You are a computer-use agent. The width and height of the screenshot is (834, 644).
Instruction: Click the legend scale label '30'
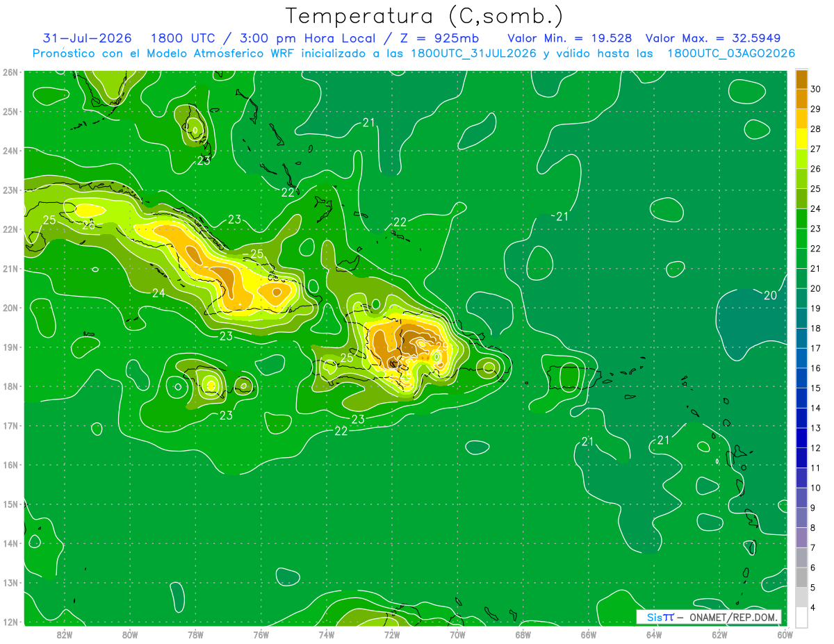[x=815, y=89]
